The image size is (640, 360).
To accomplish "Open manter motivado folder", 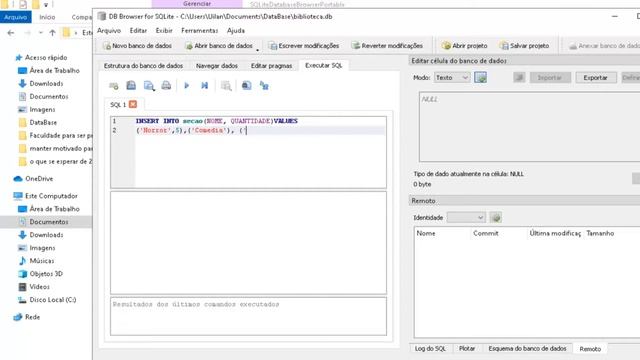I will [x=61, y=149].
